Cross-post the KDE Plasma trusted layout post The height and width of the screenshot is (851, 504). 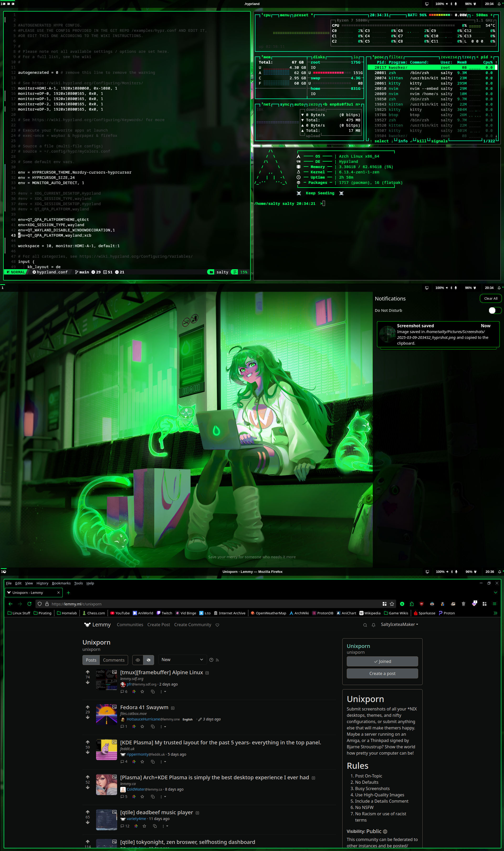tap(153, 762)
